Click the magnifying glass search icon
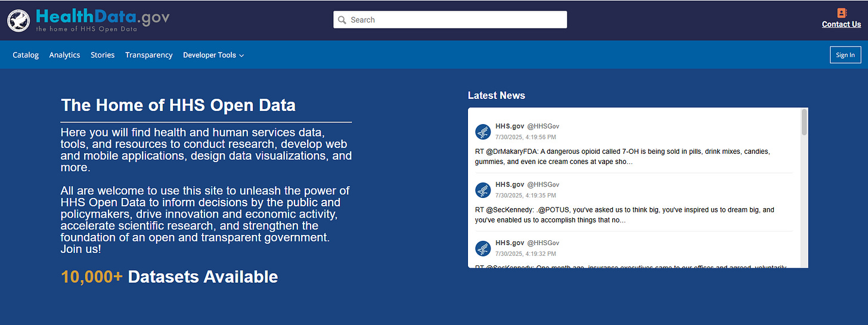Viewport: 868px width, 325px height. click(x=342, y=20)
